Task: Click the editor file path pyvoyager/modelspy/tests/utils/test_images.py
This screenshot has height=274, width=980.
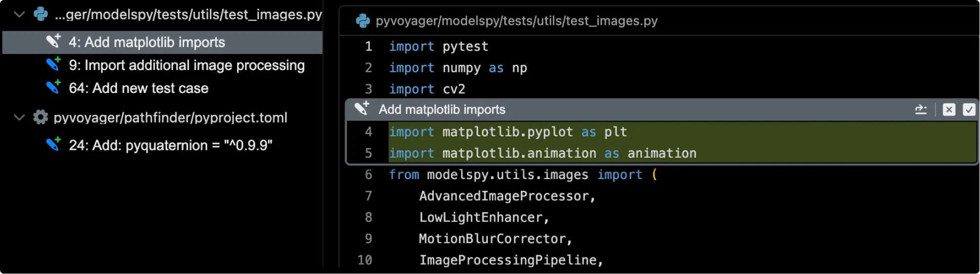Action: [516, 21]
